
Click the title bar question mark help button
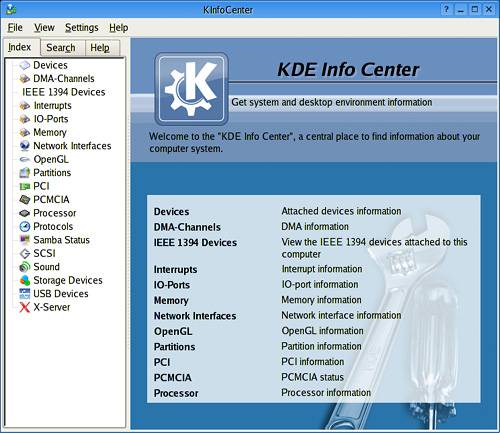pos(446,9)
